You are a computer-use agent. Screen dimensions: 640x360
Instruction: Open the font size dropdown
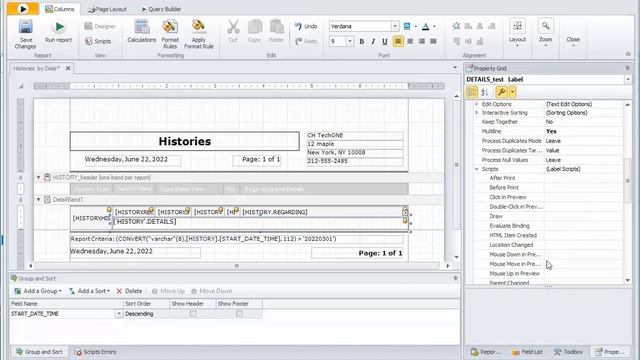(349, 41)
